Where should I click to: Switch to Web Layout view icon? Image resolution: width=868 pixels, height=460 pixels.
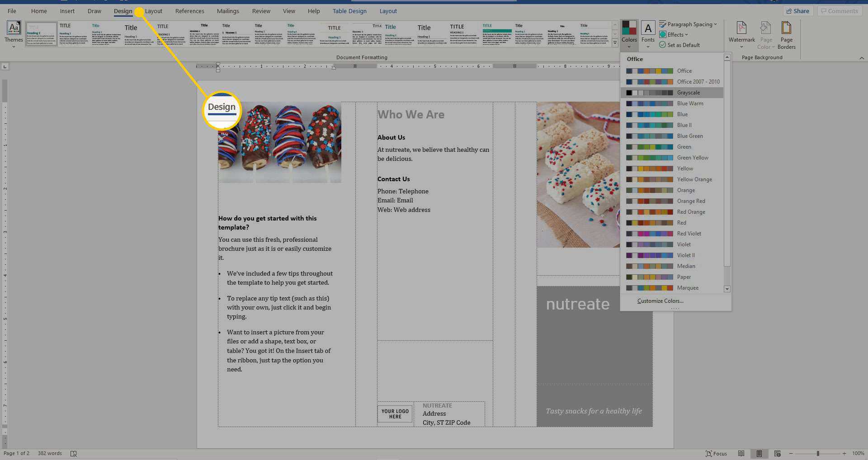click(x=777, y=453)
